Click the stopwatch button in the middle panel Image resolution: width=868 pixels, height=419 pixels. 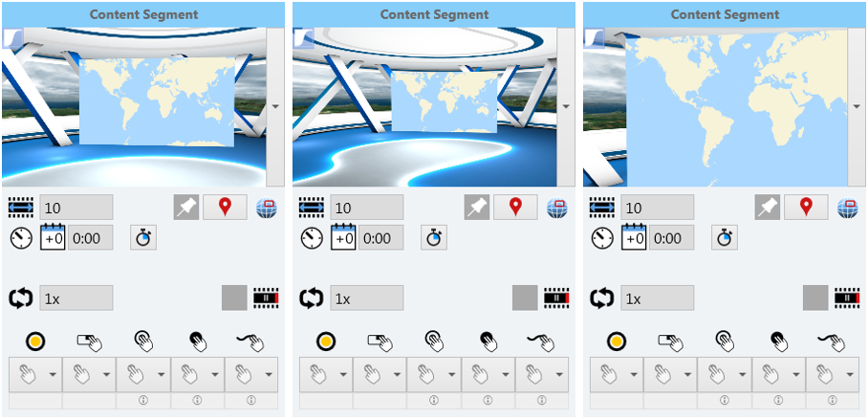coord(434,238)
